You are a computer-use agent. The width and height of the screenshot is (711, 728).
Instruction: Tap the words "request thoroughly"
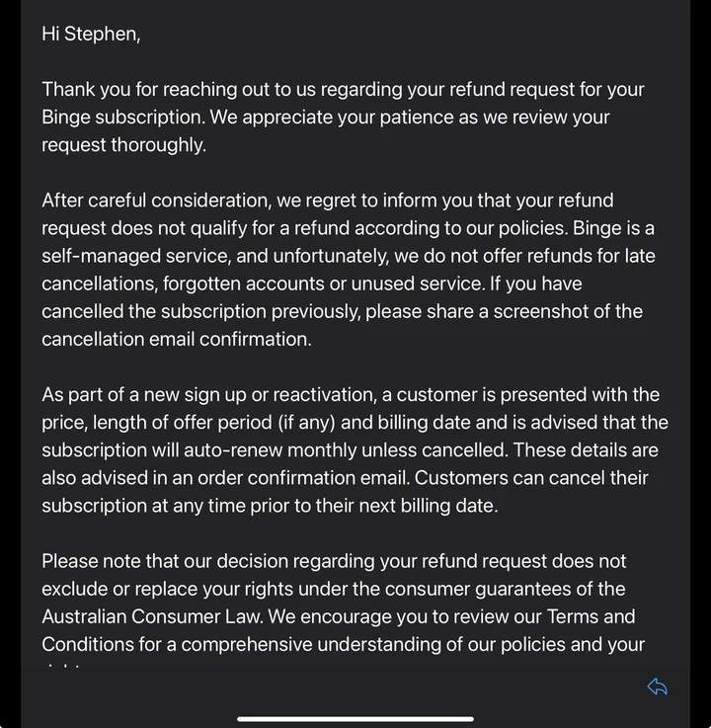coord(122,145)
